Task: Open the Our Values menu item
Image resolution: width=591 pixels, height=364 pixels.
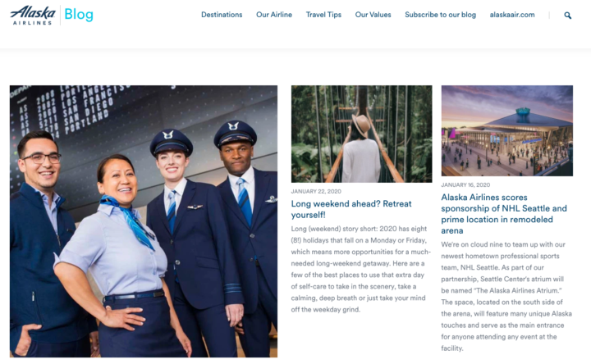Action: [x=373, y=15]
